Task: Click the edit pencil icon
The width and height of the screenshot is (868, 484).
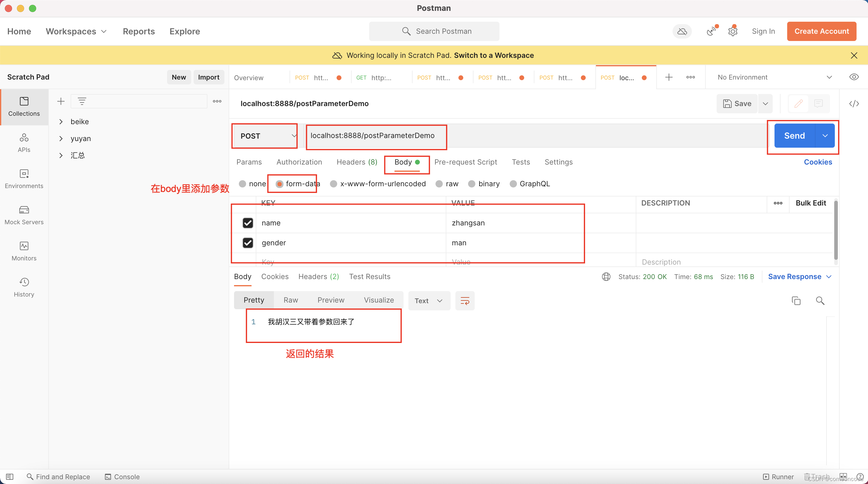Action: [798, 103]
